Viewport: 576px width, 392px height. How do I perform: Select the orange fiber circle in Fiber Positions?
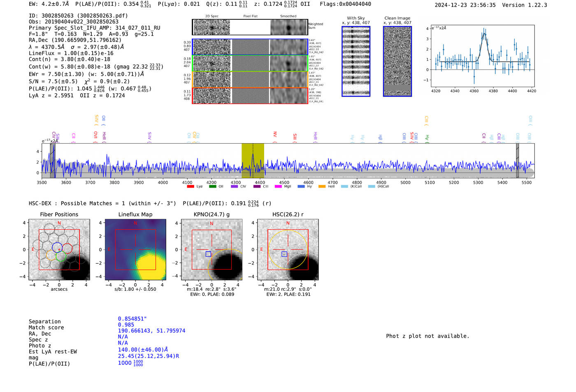click(51, 255)
